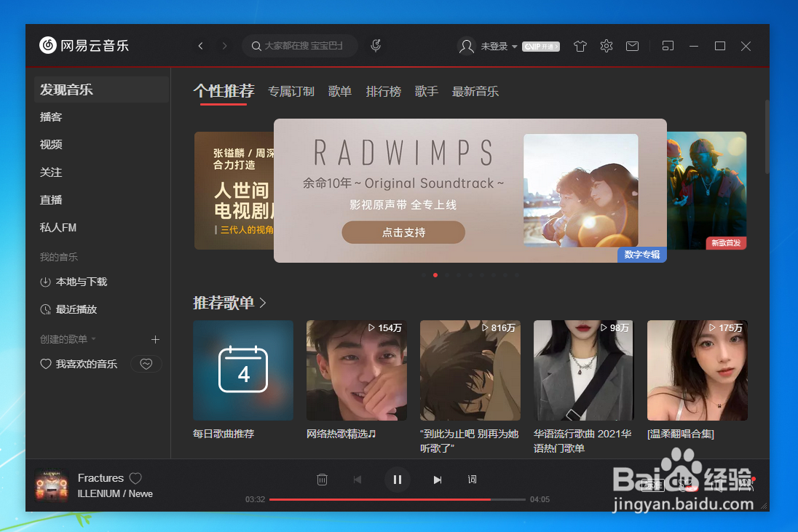Viewport: 798px width, 532px height.
Task: Switch to the 最新音乐 tab
Action: point(475,92)
